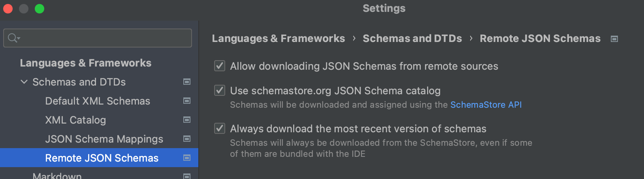The image size is (644, 179).
Task: Click the search magnifier icon in settings
Action: tap(12, 38)
